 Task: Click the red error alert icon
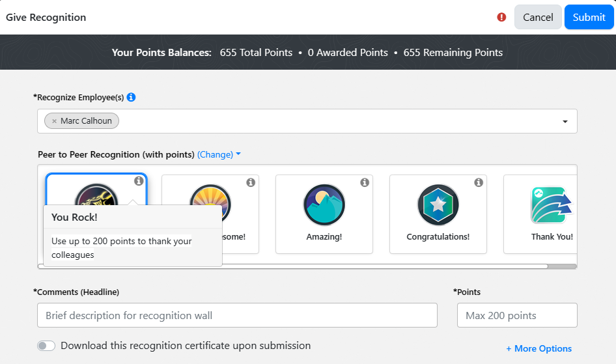[x=501, y=18]
